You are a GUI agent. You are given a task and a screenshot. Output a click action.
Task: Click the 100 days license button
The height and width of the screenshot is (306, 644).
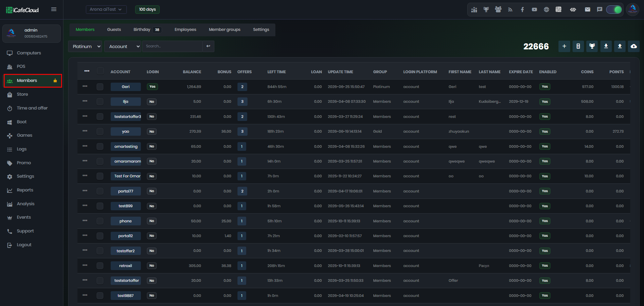click(x=147, y=9)
